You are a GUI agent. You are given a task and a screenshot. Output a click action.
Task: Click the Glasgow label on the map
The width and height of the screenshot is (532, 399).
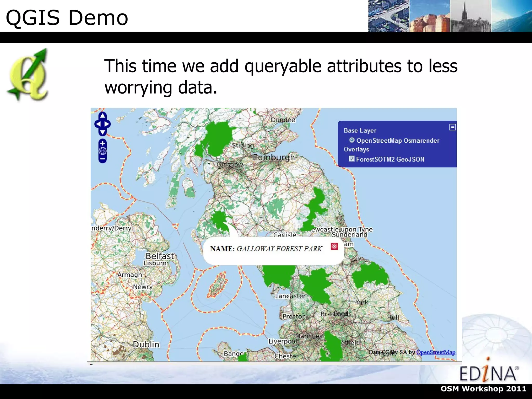pos(230,164)
